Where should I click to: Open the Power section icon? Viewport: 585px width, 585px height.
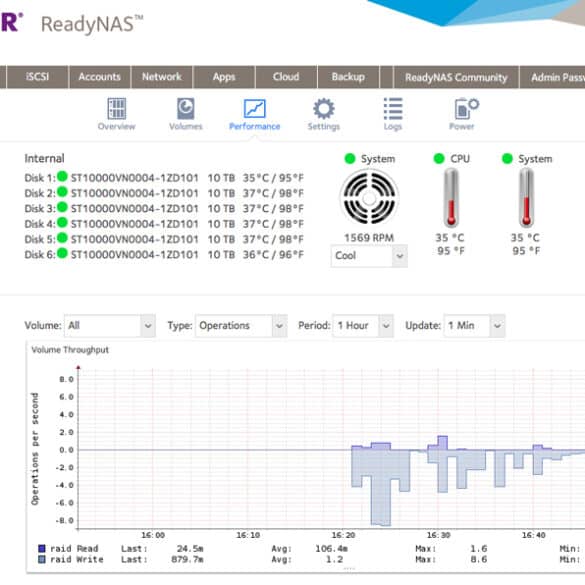[x=466, y=109]
